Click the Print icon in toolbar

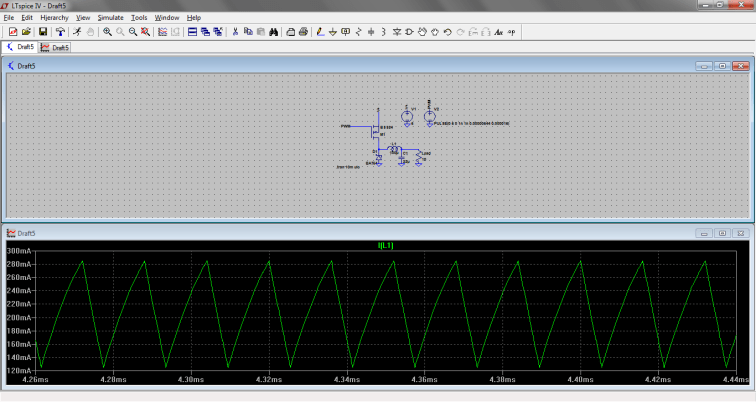click(x=303, y=32)
